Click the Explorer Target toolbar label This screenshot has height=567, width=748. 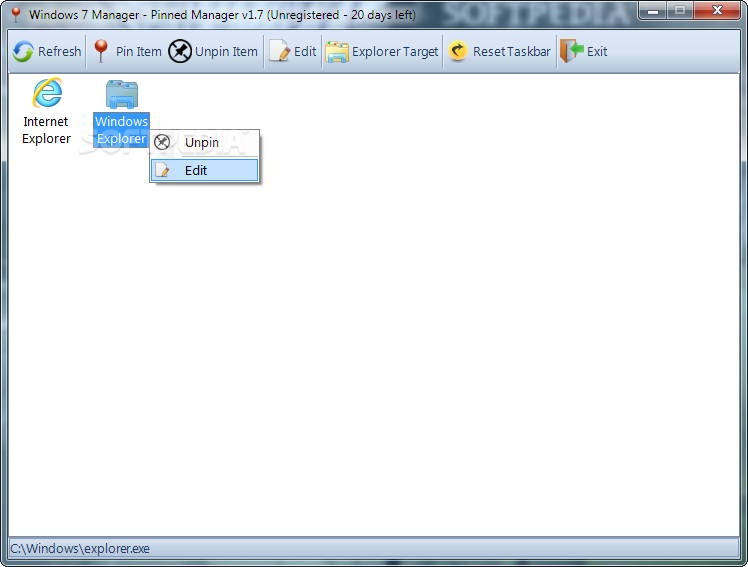pyautogui.click(x=395, y=52)
